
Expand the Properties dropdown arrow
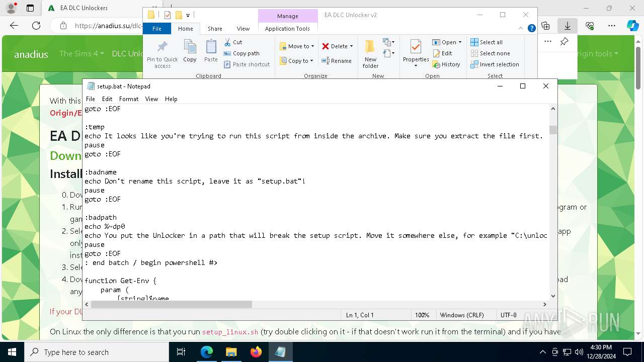point(416,65)
